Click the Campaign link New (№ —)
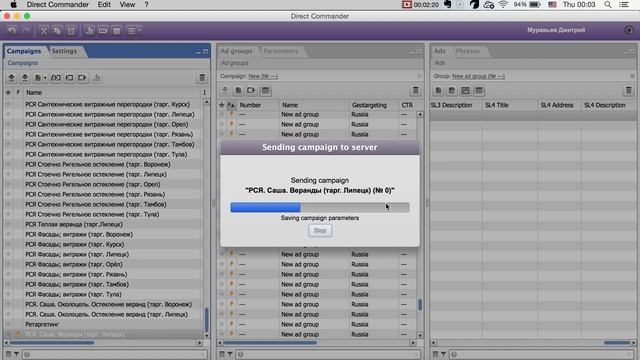The image size is (640, 360). coord(263,76)
